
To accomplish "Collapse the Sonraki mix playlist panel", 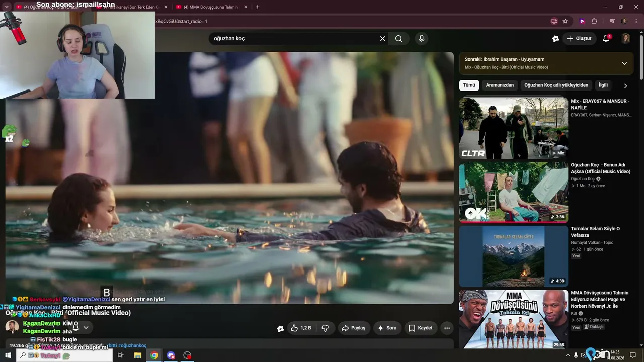I will tap(624, 63).
